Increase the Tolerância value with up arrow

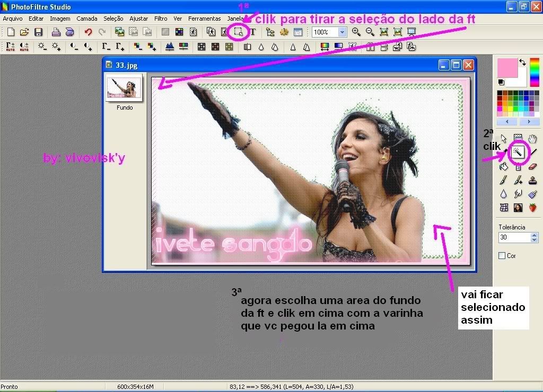coord(534,235)
